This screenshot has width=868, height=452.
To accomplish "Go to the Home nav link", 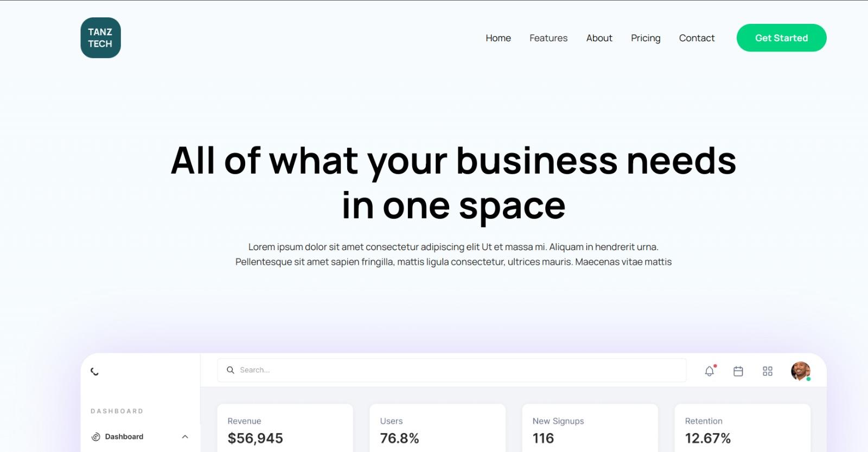I will tap(498, 38).
